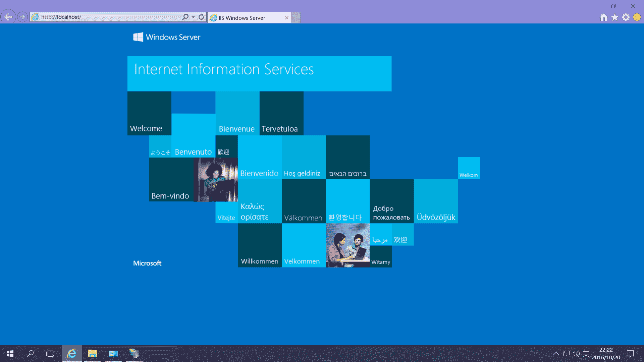Send feedback via the smiley icon
Screen dimensions: 644x362
coord(636,17)
